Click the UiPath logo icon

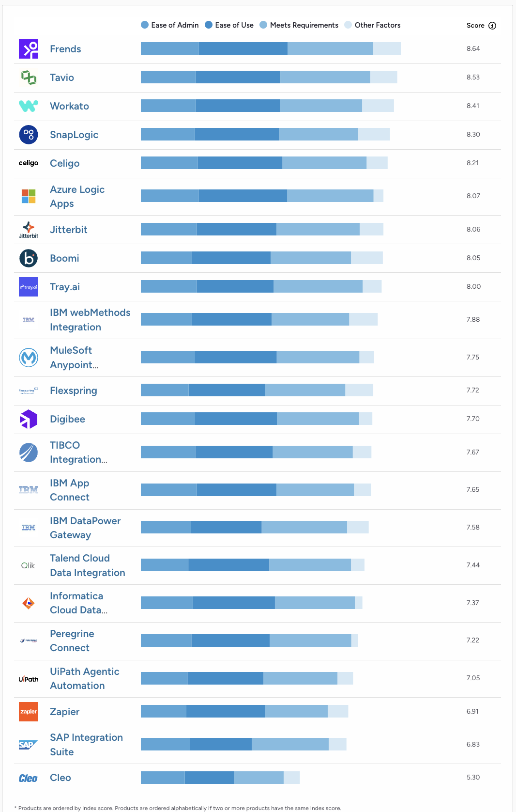(x=29, y=678)
